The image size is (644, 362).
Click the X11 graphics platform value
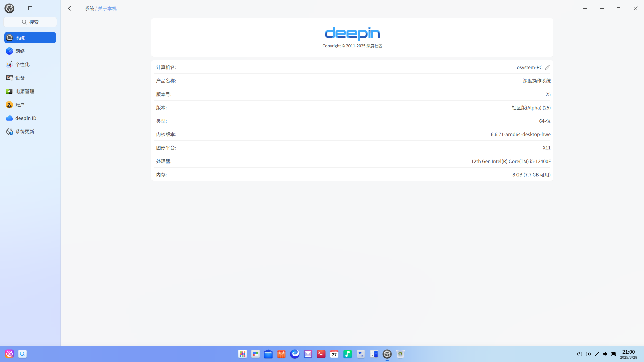click(x=547, y=148)
